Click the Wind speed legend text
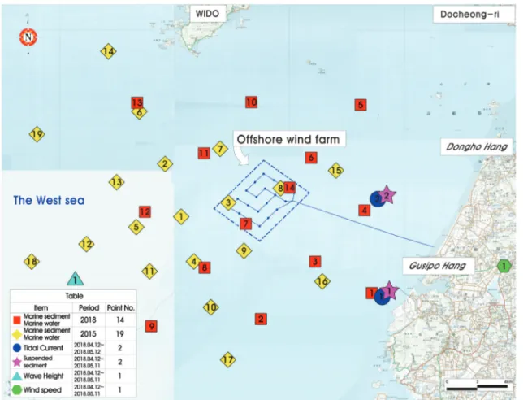Viewport: 532px width, 400px height. (x=42, y=389)
